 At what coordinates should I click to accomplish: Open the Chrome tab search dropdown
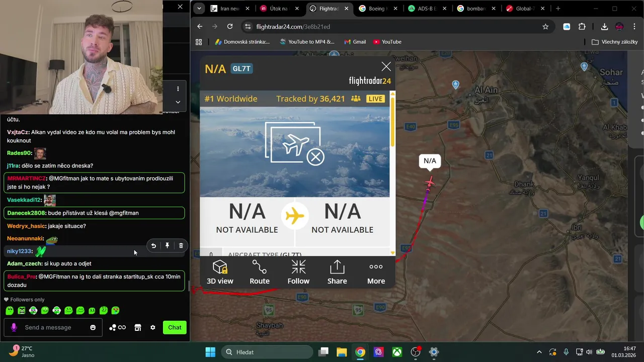199,9
